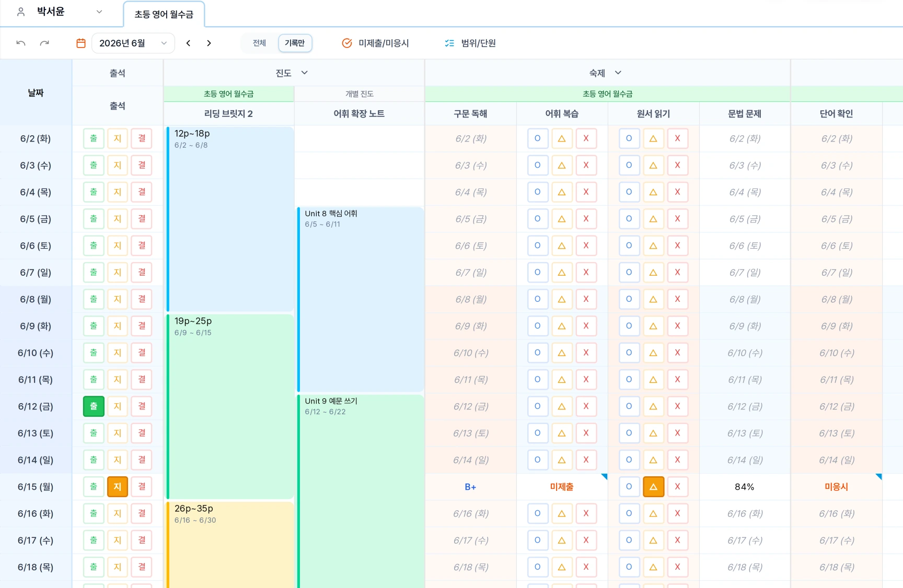This screenshot has width=903, height=588.
Task: Open the Unit 8 핵심 어휘 block
Action: click(360, 299)
